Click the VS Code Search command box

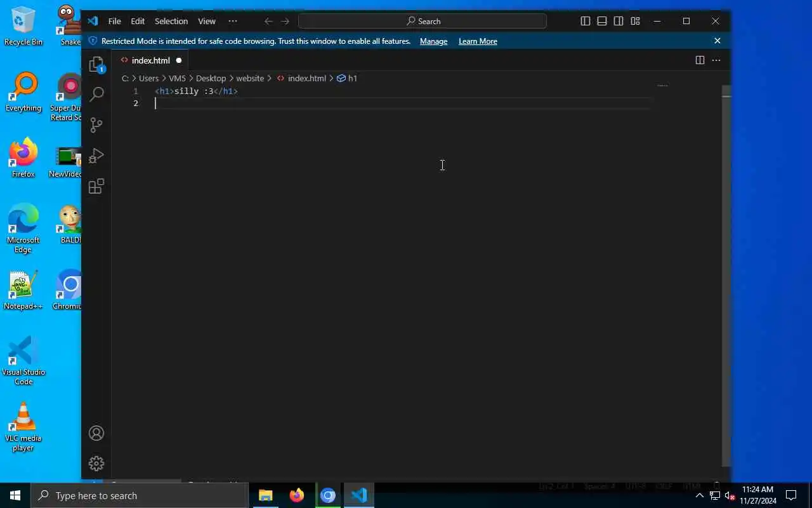pyautogui.click(x=422, y=21)
